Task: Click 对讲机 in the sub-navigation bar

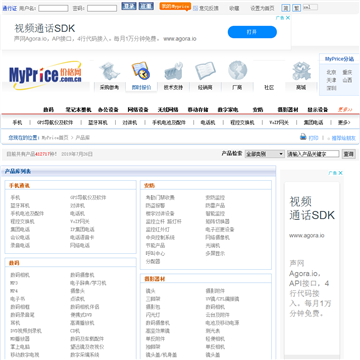Action: pyautogui.click(x=130, y=123)
